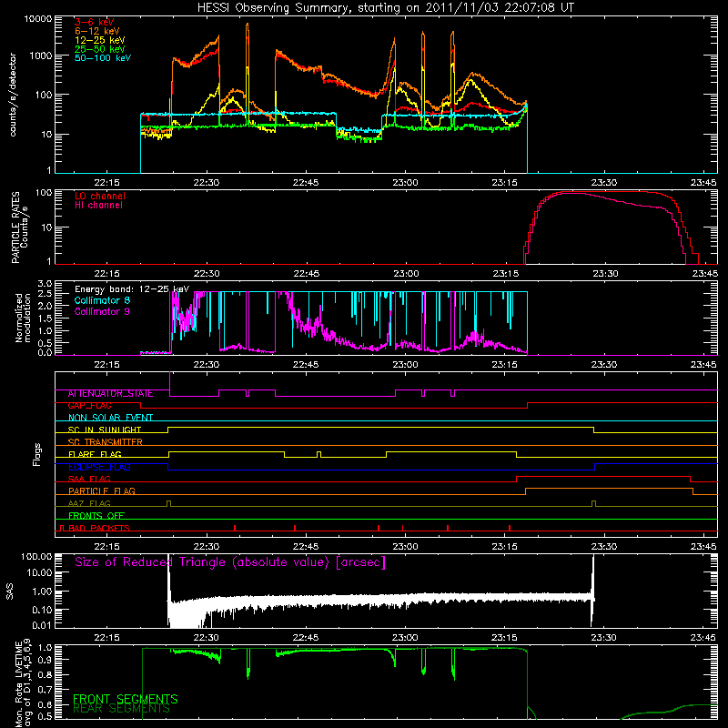Click the Flags panel axis label
The height and width of the screenshot is (728, 728).
click(37, 454)
